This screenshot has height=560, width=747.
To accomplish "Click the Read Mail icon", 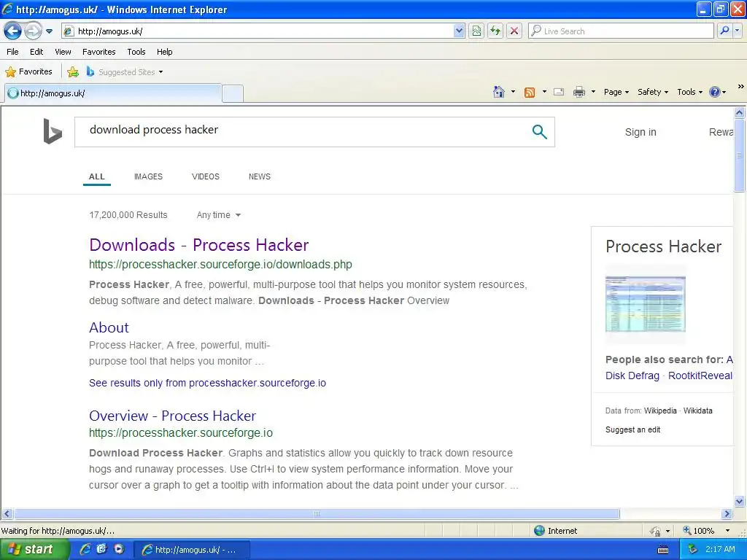I will 559,92.
